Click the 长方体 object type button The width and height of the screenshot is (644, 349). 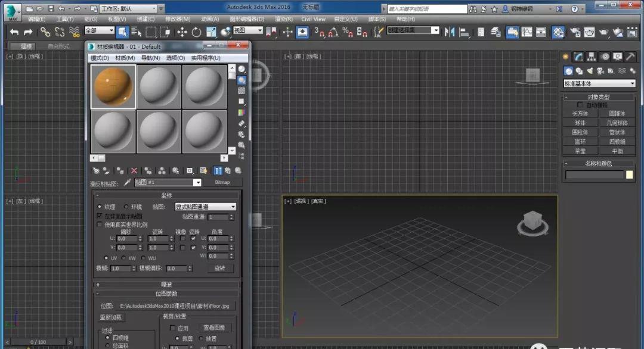click(580, 114)
